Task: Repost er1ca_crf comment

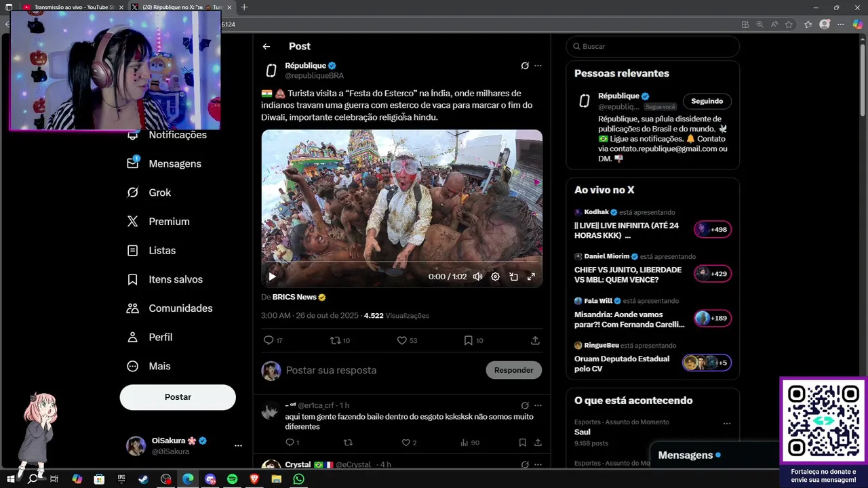Action: tap(348, 443)
